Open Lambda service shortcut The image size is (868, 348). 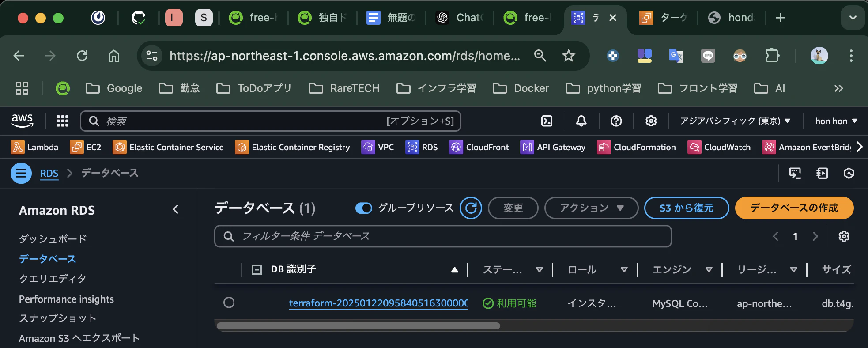coord(35,147)
